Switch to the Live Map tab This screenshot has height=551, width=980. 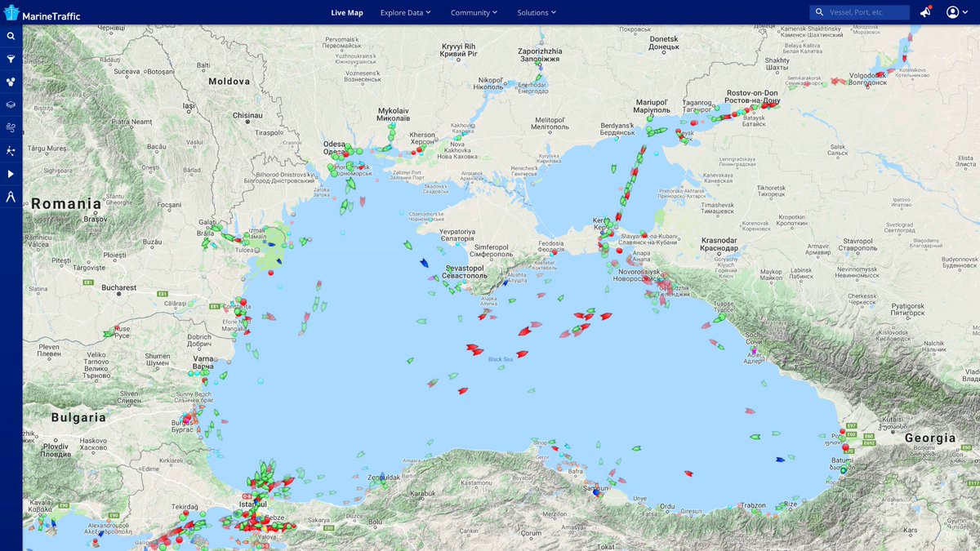[347, 12]
